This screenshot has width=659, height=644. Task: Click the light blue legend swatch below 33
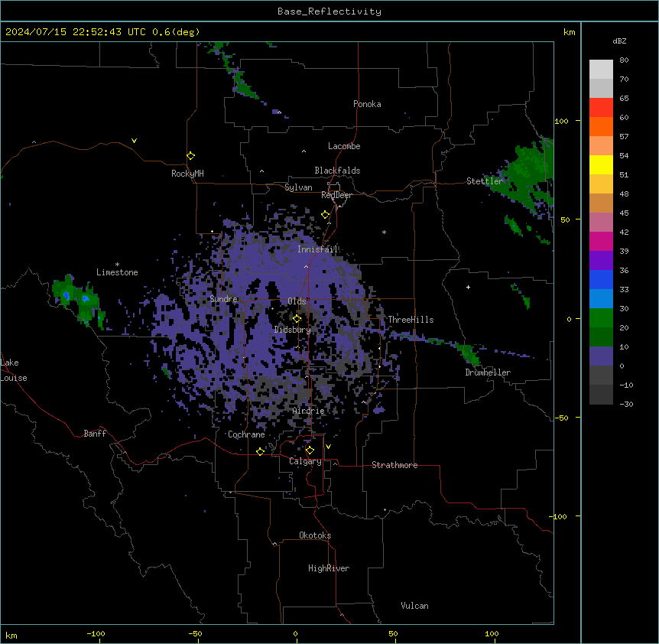pos(601,298)
